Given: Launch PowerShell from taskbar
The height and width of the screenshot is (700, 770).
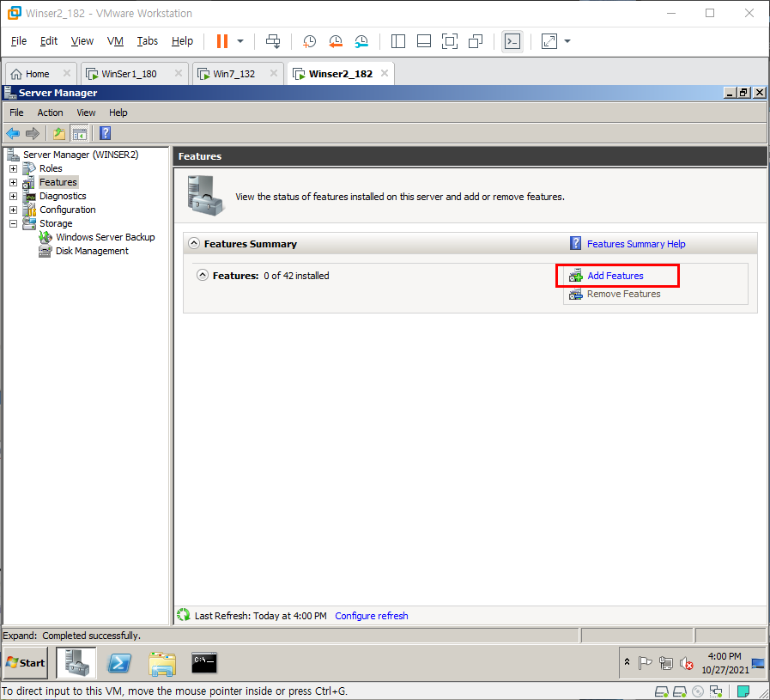Looking at the screenshot, I should click(119, 663).
